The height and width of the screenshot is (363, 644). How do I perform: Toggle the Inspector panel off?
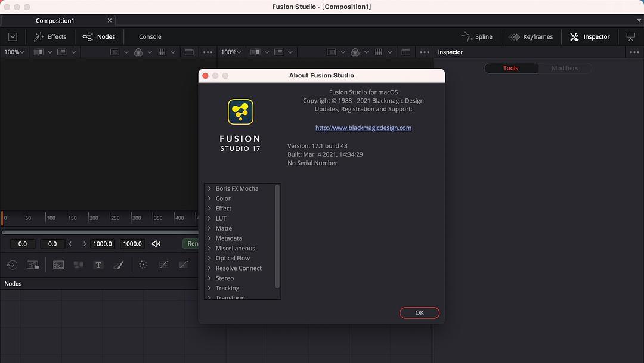pyautogui.click(x=589, y=37)
